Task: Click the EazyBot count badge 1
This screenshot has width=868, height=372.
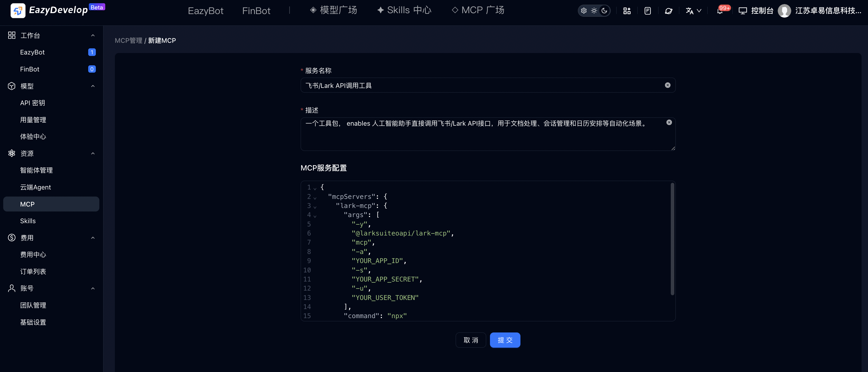Action: coord(92,52)
